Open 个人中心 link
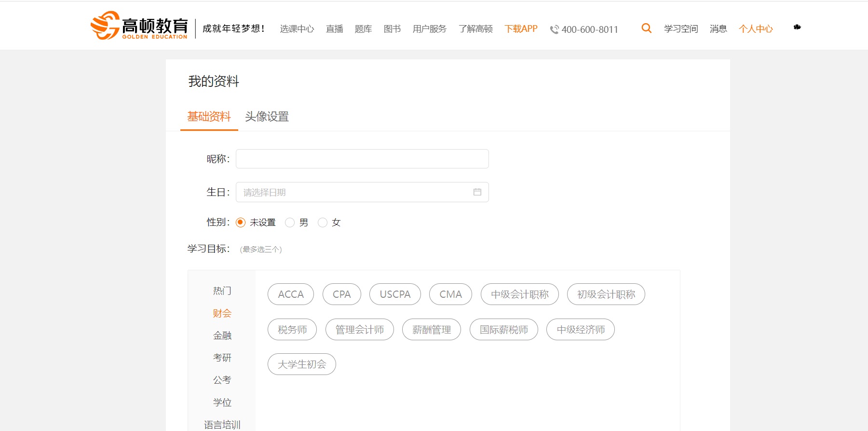The height and width of the screenshot is (431, 868). (756, 29)
